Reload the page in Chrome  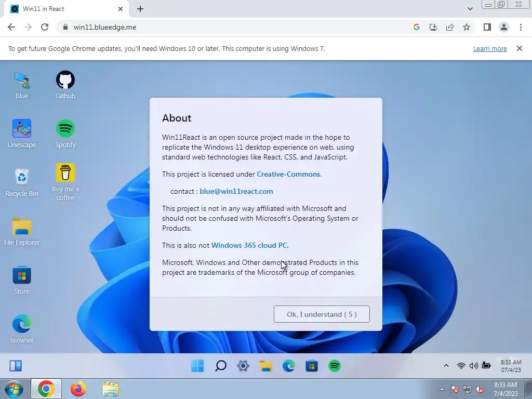click(x=45, y=27)
